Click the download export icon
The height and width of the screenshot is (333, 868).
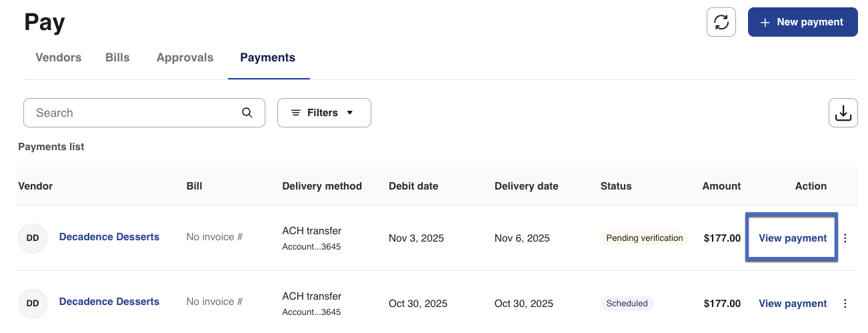(843, 113)
